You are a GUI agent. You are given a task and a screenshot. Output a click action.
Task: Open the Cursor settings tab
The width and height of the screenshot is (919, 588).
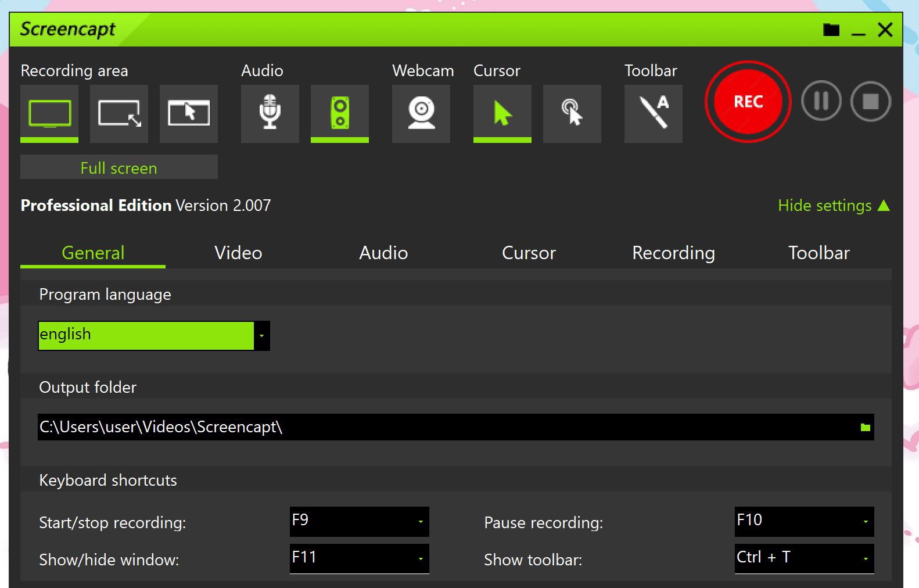529,253
